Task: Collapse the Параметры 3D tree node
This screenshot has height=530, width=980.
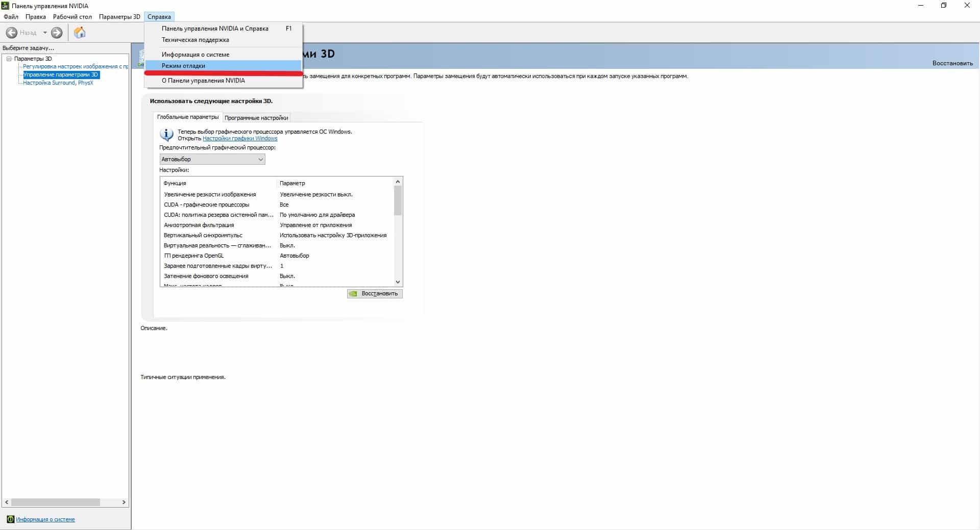Action: point(9,59)
